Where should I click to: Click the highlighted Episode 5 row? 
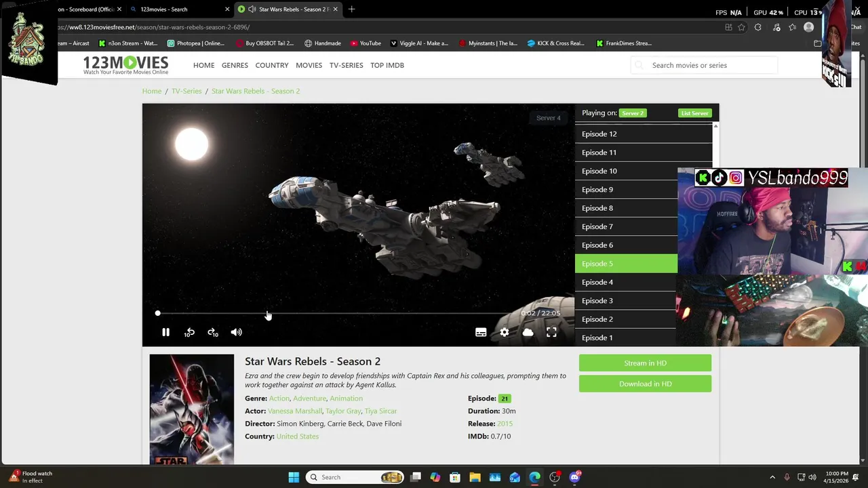626,264
